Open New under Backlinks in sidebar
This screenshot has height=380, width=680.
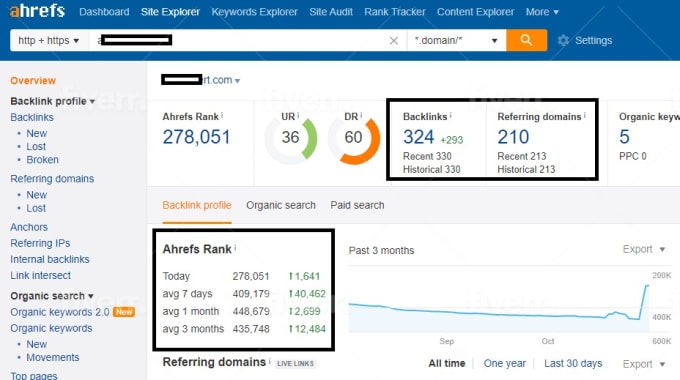36,133
